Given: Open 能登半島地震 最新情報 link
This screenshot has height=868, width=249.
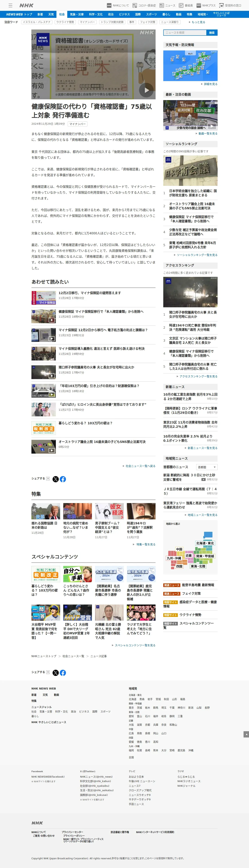Looking at the screenshot, I should coord(198,585).
